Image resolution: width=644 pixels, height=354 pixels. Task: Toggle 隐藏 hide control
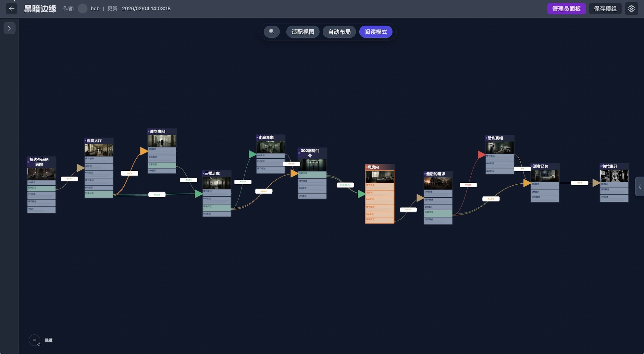tap(49, 340)
